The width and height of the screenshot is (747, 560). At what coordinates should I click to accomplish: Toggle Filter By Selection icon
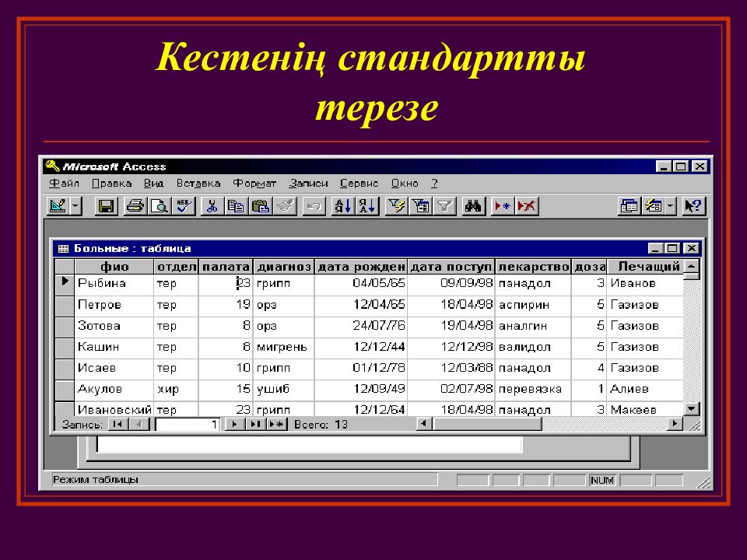coord(396,206)
